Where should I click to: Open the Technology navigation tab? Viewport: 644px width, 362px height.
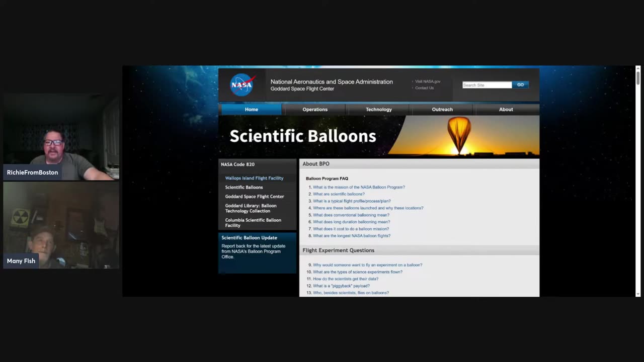[x=379, y=110]
